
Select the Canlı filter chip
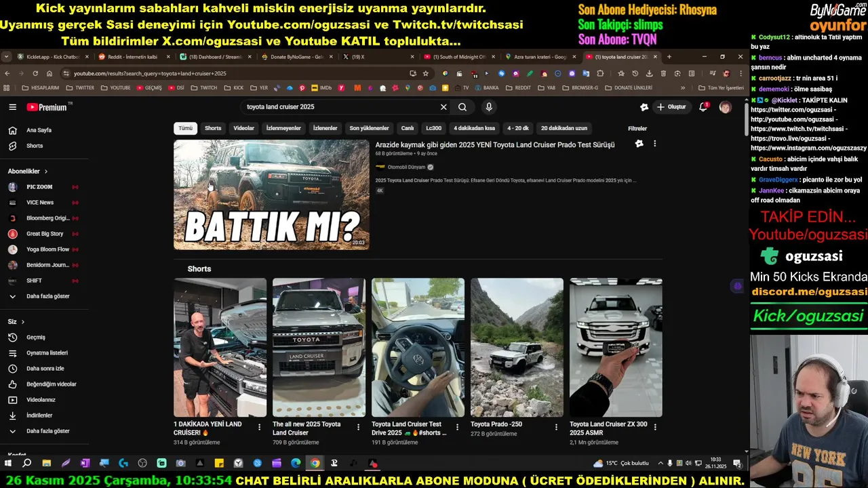pos(408,128)
